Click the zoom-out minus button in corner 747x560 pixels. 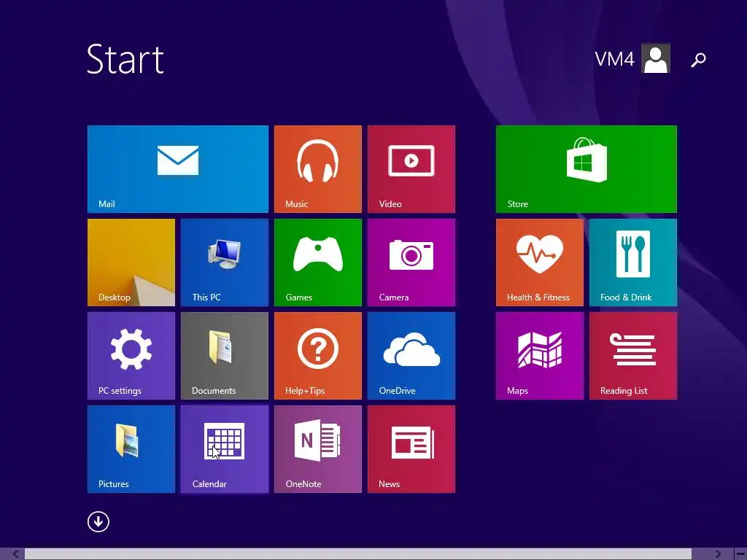pos(740,554)
